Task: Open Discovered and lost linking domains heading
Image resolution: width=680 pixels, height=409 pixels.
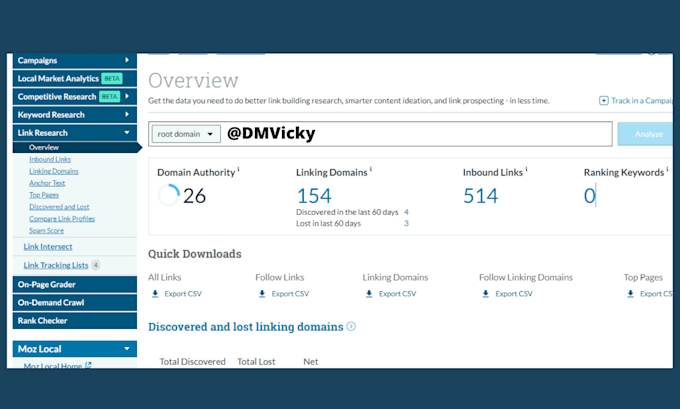Action: pos(245,327)
